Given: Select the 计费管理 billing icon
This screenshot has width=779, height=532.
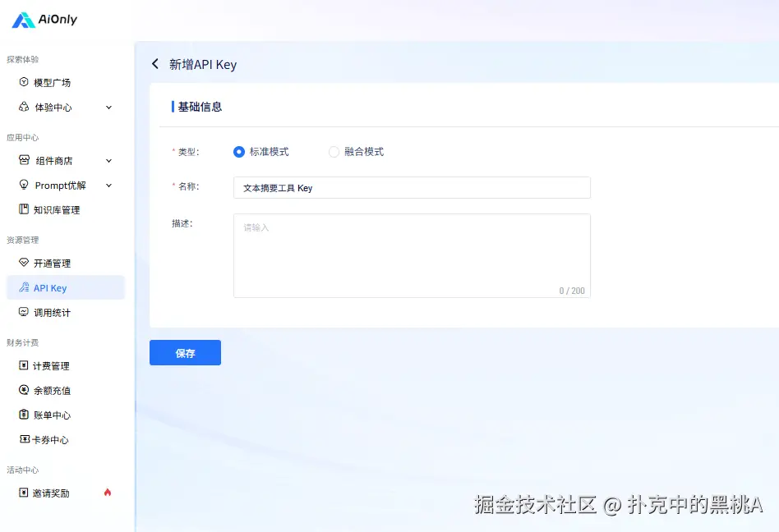Looking at the screenshot, I should [x=24, y=365].
